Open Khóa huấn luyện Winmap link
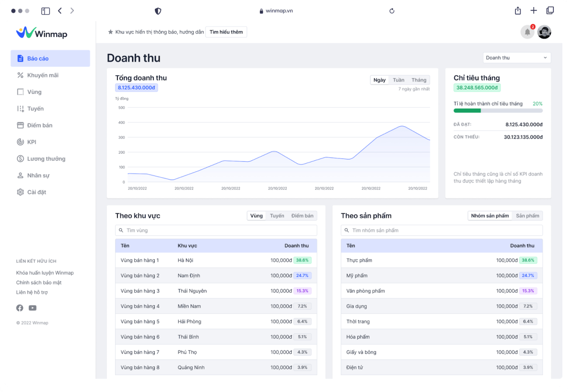 [45, 273]
